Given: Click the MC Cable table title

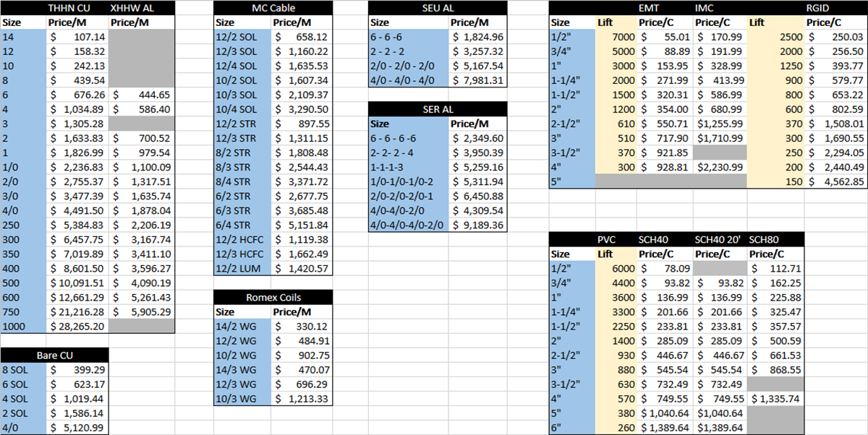Looking at the screenshot, I should point(273,8).
